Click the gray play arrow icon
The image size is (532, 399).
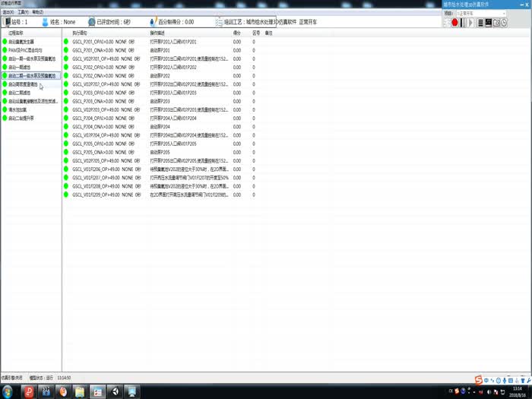click(471, 23)
